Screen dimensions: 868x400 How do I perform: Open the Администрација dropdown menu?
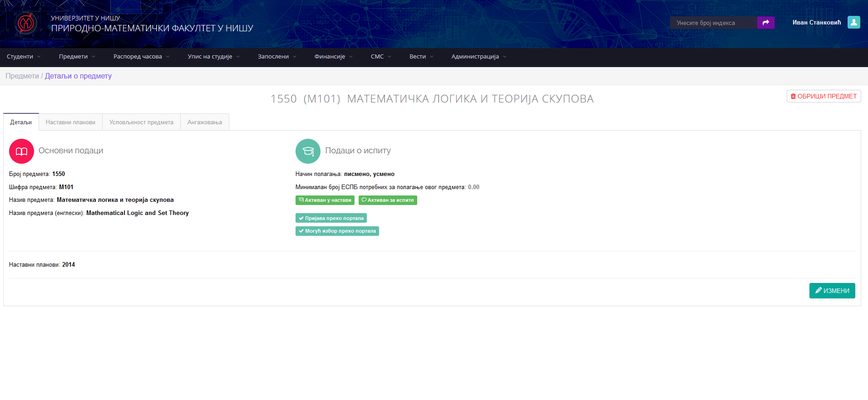click(478, 57)
